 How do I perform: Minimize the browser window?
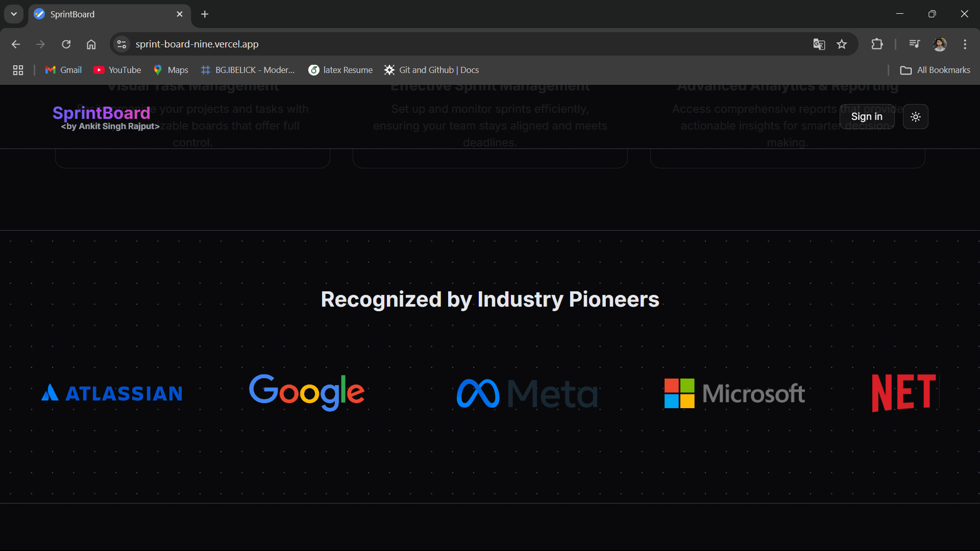[x=900, y=14]
